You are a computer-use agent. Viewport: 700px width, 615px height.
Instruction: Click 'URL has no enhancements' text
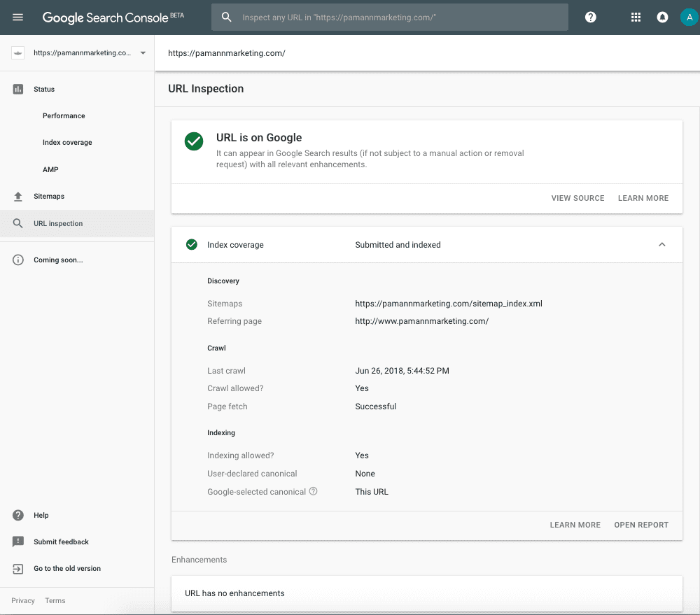234,593
